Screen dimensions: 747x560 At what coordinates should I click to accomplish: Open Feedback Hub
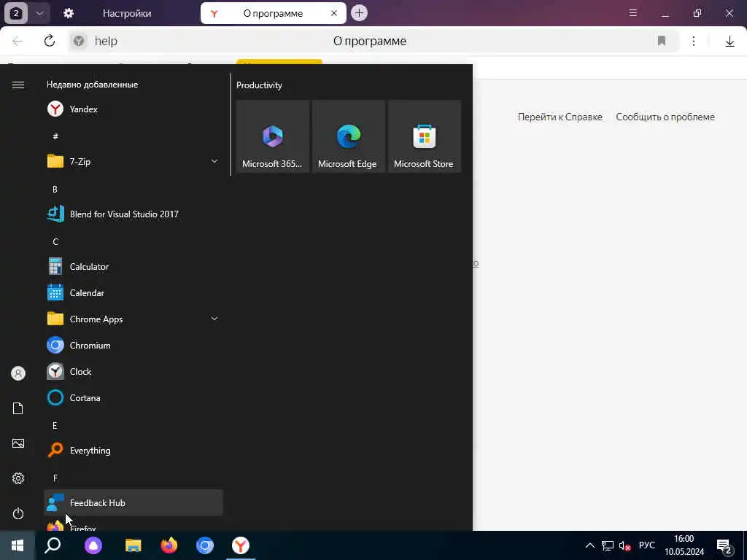pos(133,503)
